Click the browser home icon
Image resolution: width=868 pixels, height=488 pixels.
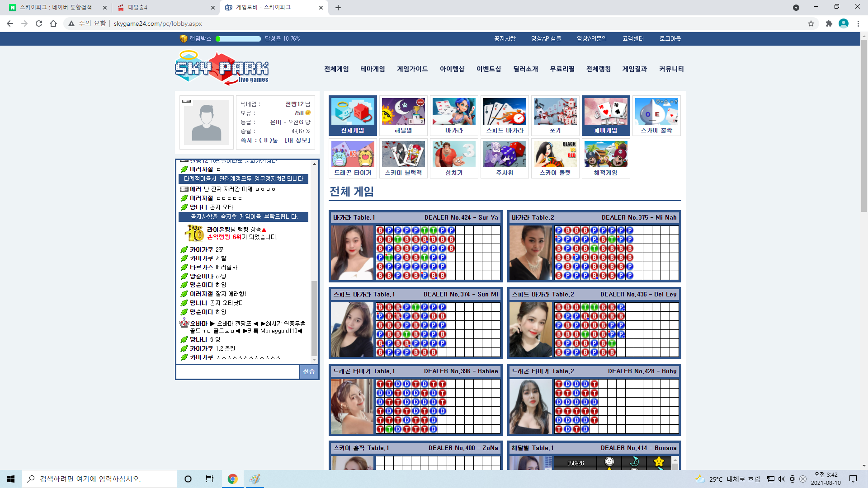click(53, 23)
